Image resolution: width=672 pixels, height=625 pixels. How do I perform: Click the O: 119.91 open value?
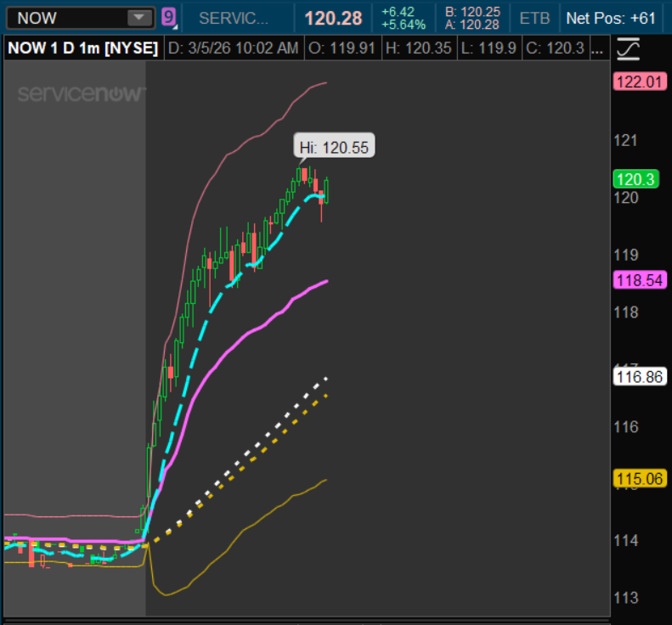pyautogui.click(x=342, y=48)
